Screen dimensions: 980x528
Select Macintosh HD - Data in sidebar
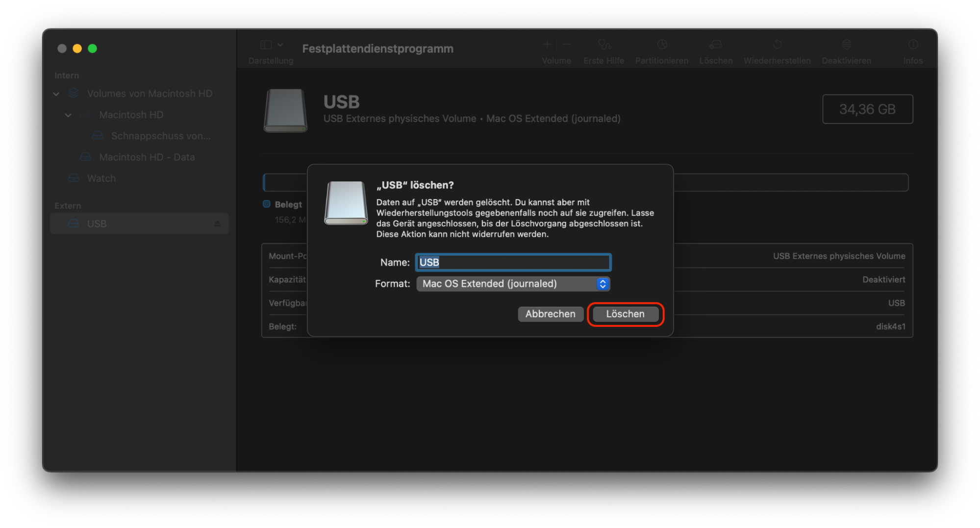pos(147,157)
